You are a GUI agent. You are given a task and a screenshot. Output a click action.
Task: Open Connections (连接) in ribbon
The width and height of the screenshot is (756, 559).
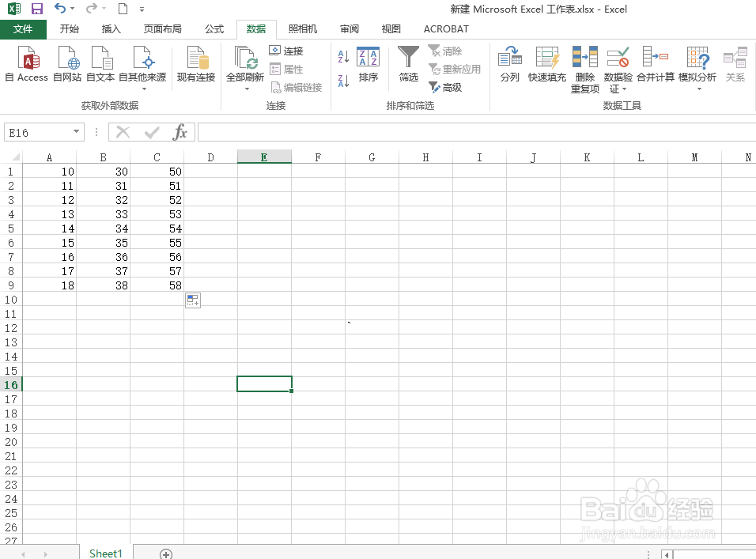(286, 51)
